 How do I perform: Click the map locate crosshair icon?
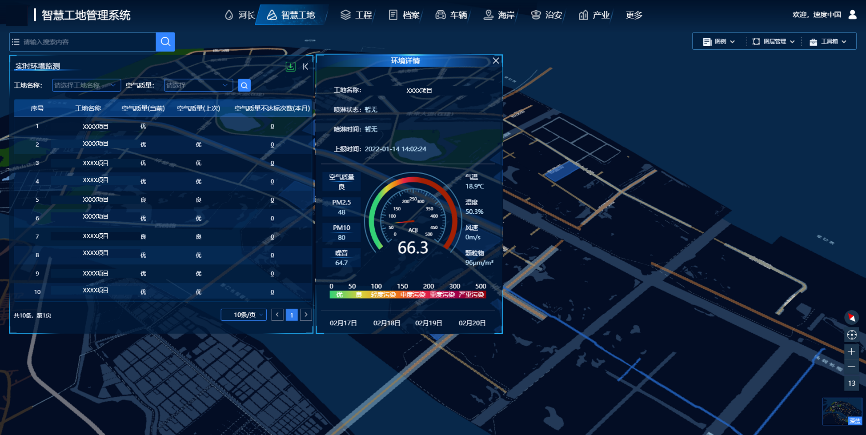click(x=851, y=334)
